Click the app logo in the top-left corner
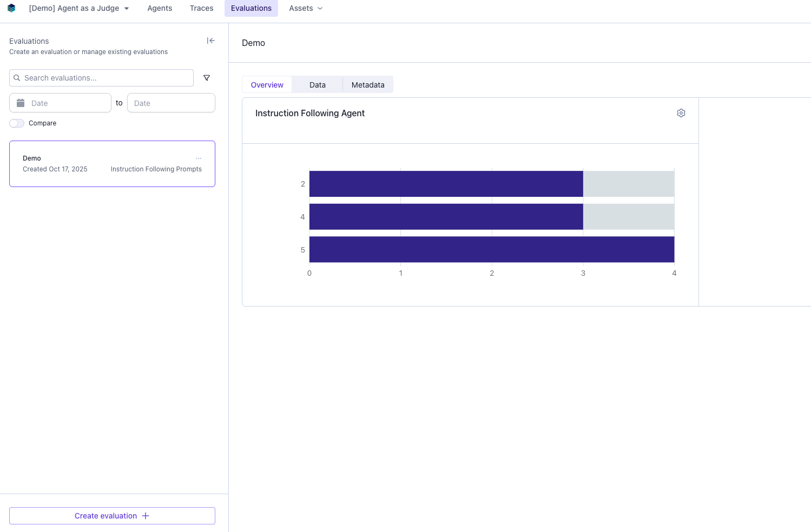The width and height of the screenshot is (811, 532). point(11,8)
